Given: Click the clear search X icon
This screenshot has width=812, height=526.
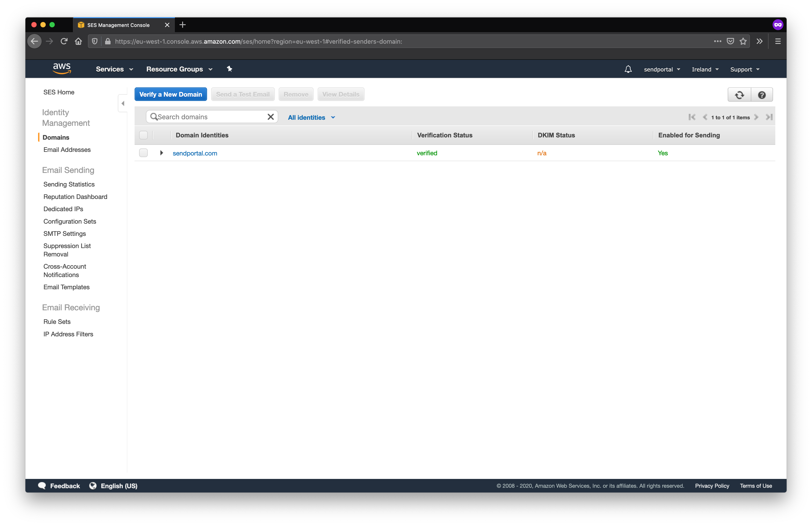Looking at the screenshot, I should [271, 116].
